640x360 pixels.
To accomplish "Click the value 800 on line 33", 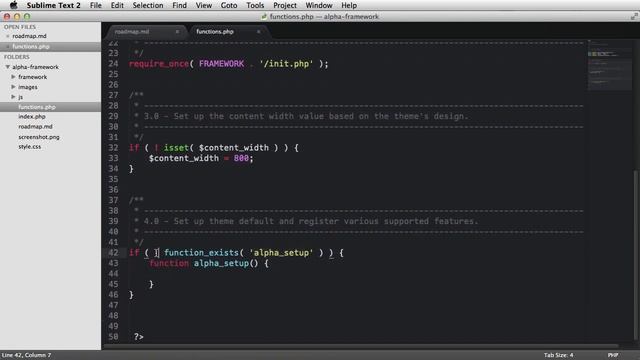I will [241, 158].
